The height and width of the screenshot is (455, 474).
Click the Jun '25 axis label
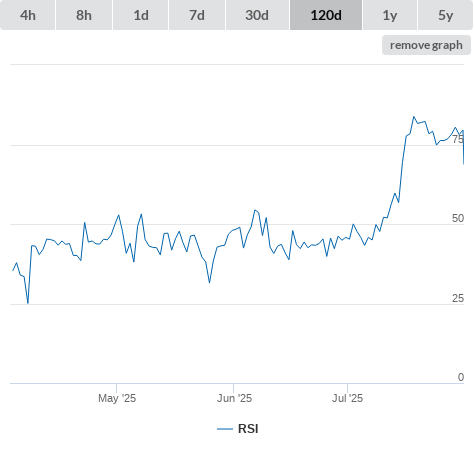(x=234, y=398)
